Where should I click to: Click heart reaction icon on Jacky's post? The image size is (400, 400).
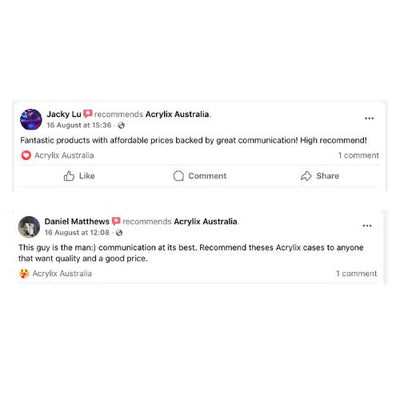(x=26, y=155)
